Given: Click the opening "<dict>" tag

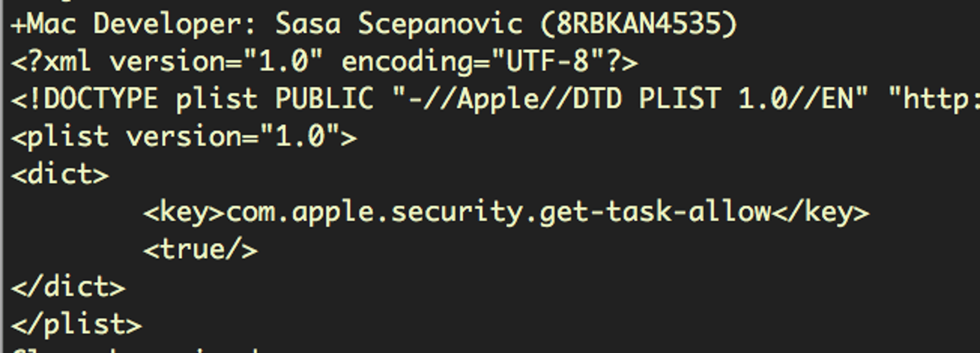Looking at the screenshot, I should click(60, 174).
